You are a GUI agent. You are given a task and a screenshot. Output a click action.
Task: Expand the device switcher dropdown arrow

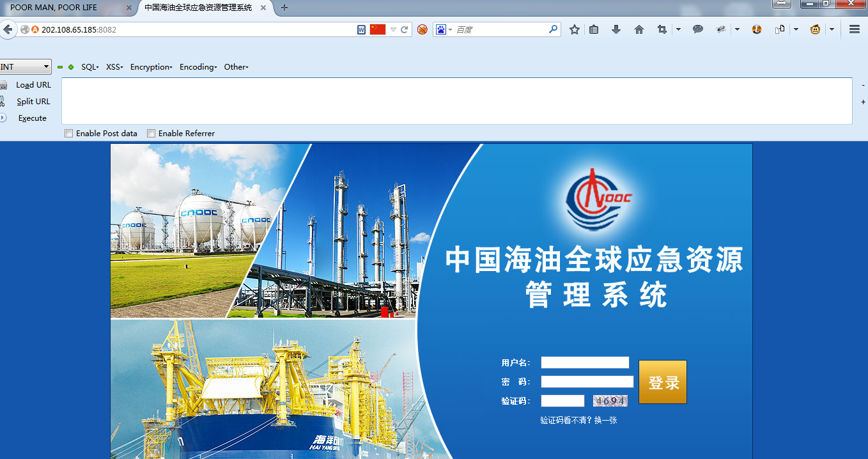click(796, 29)
